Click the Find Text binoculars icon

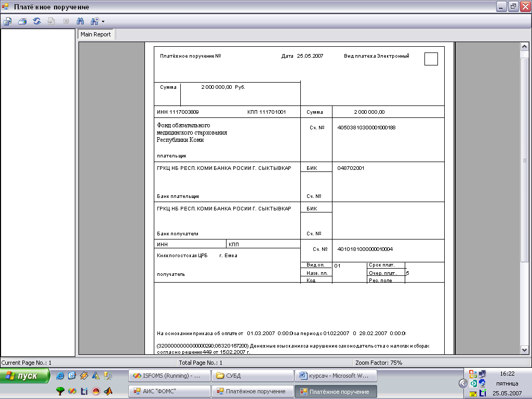pos(80,21)
